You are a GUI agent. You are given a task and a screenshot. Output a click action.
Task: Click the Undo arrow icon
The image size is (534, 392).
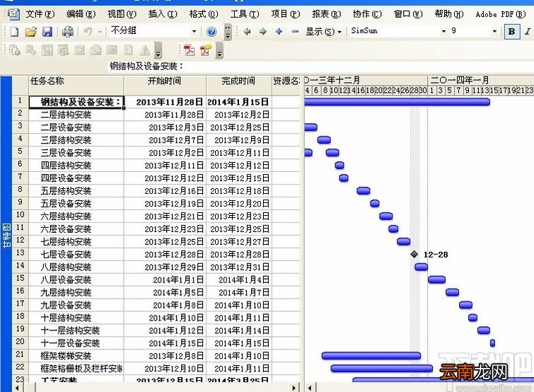tap(88, 32)
